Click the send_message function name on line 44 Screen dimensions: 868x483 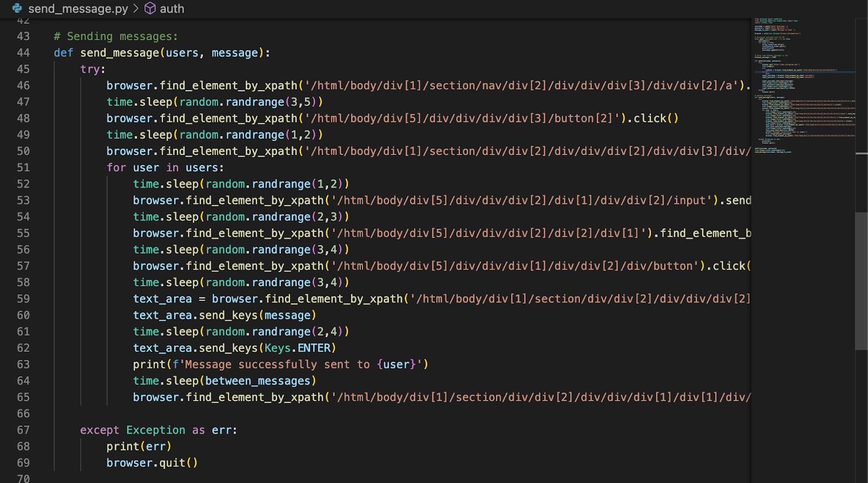pos(120,53)
